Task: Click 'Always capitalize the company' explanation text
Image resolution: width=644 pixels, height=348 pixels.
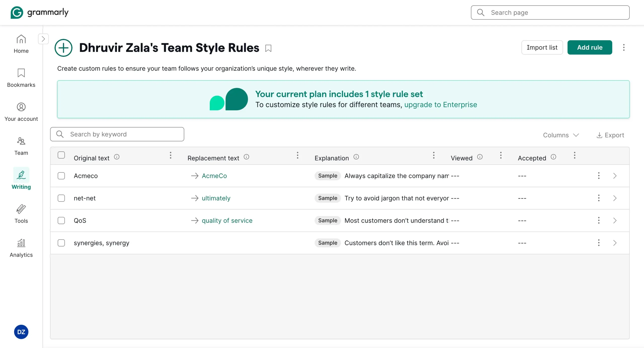Action: [x=397, y=176]
